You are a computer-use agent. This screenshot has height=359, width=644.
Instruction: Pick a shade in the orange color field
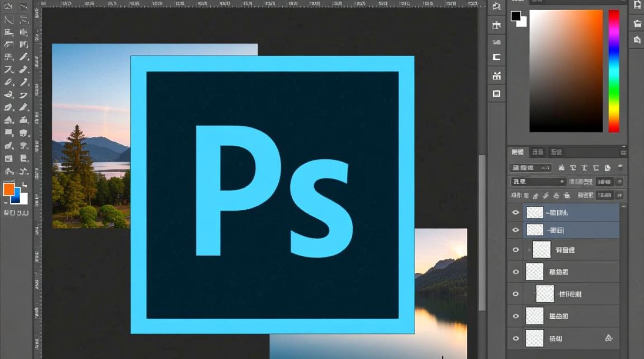coord(566,71)
